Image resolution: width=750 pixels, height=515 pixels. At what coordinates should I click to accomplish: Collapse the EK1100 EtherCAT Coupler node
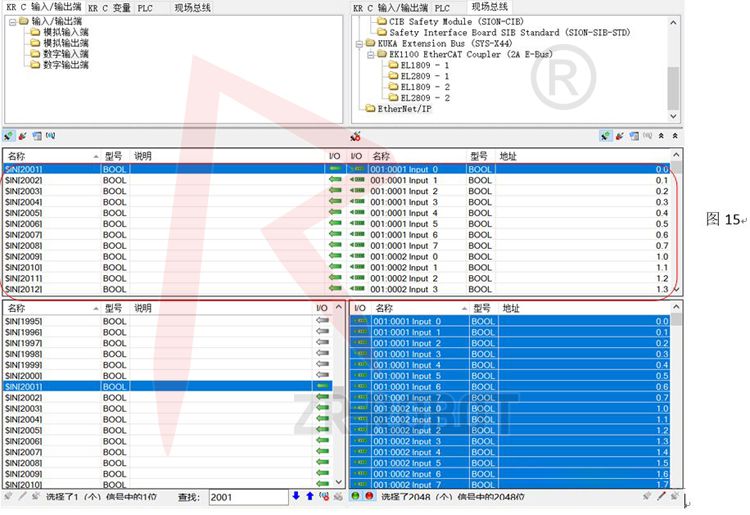pos(369,55)
